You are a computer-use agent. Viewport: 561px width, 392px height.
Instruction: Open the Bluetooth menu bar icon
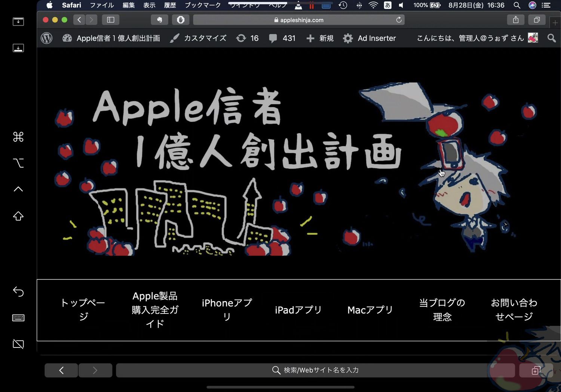click(359, 5)
